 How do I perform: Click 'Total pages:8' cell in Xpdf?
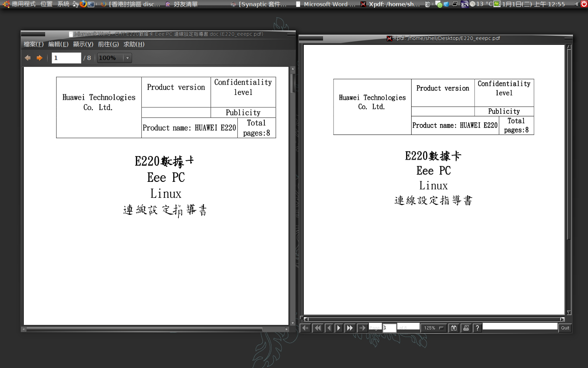coord(516,125)
